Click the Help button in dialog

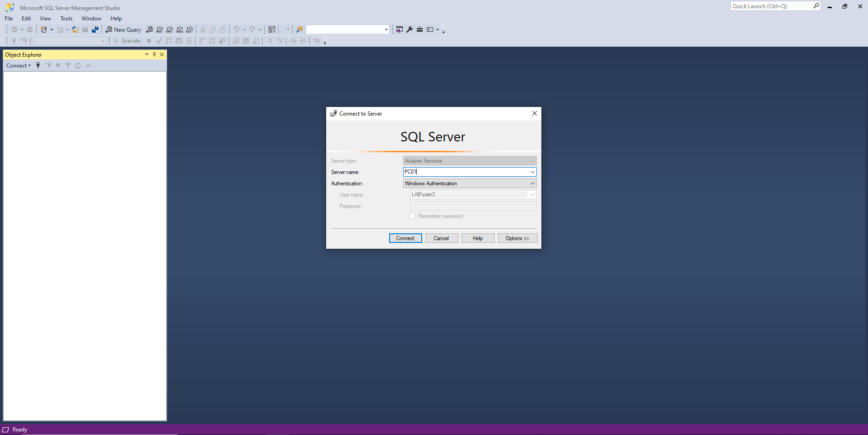click(478, 238)
